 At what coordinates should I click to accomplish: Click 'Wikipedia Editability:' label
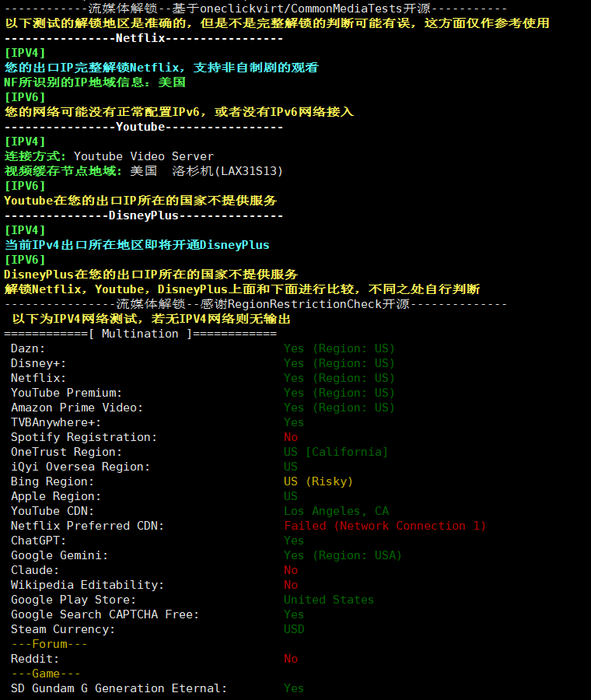coord(87,585)
